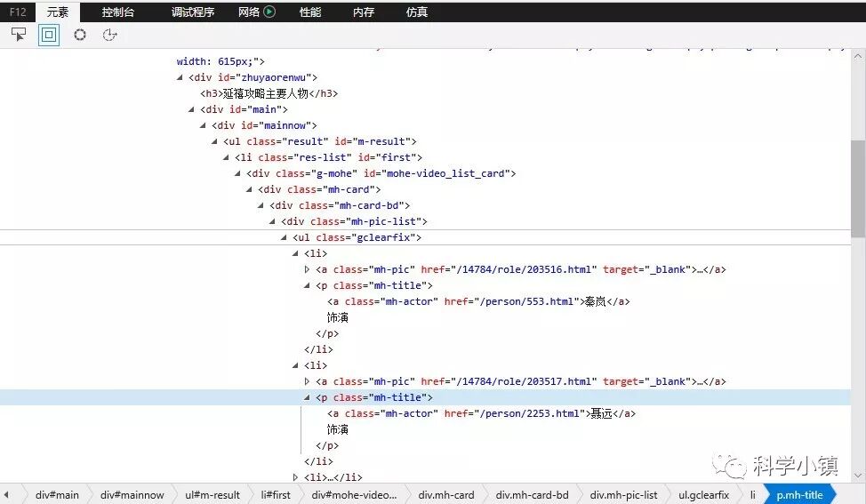Viewport: 866px width, 504px height.
Task: Click the accessibility tab order icon
Action: click(110, 35)
